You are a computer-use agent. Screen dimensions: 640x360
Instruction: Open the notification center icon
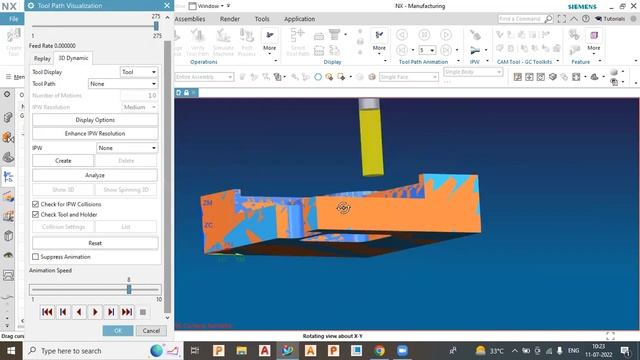pos(625,351)
